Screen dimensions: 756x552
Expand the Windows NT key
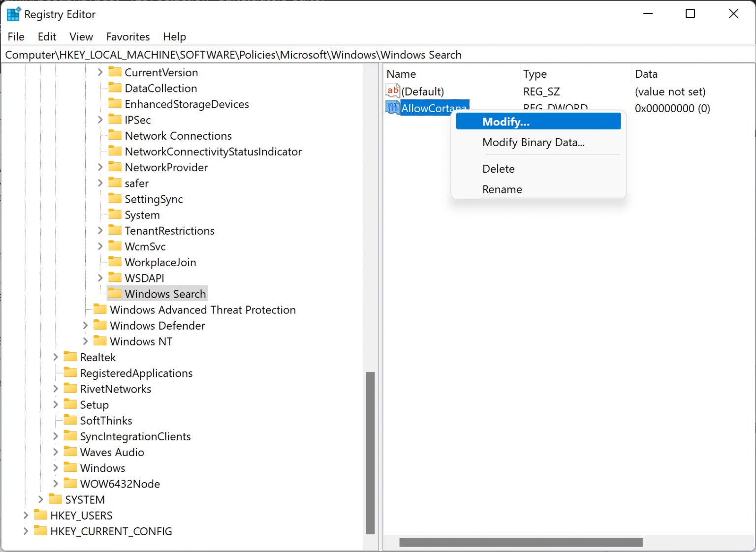pos(85,341)
